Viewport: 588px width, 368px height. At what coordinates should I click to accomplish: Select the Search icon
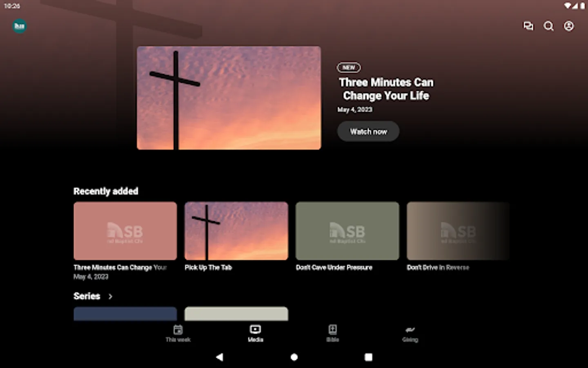548,26
